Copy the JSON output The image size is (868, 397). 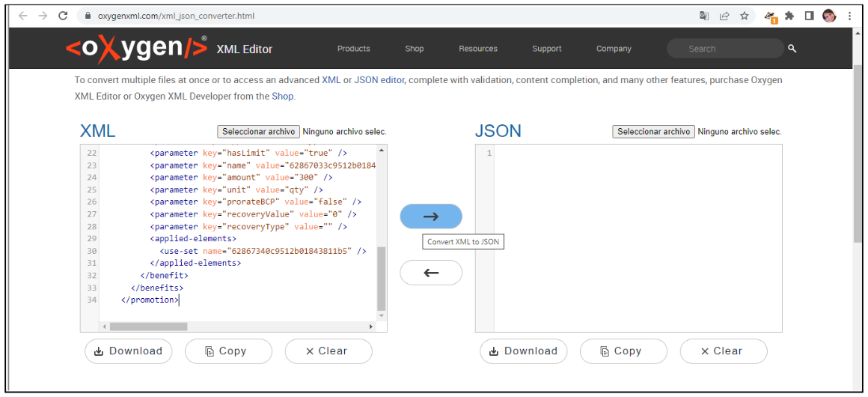(623, 351)
